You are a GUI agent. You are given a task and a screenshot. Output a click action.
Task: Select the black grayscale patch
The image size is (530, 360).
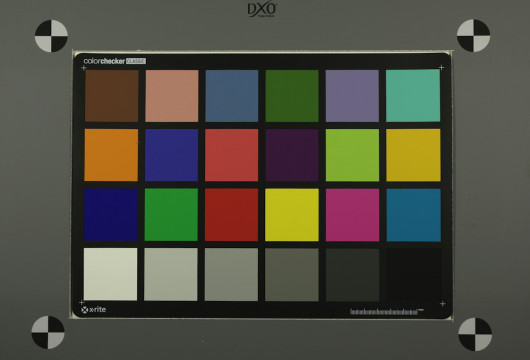pos(414,274)
